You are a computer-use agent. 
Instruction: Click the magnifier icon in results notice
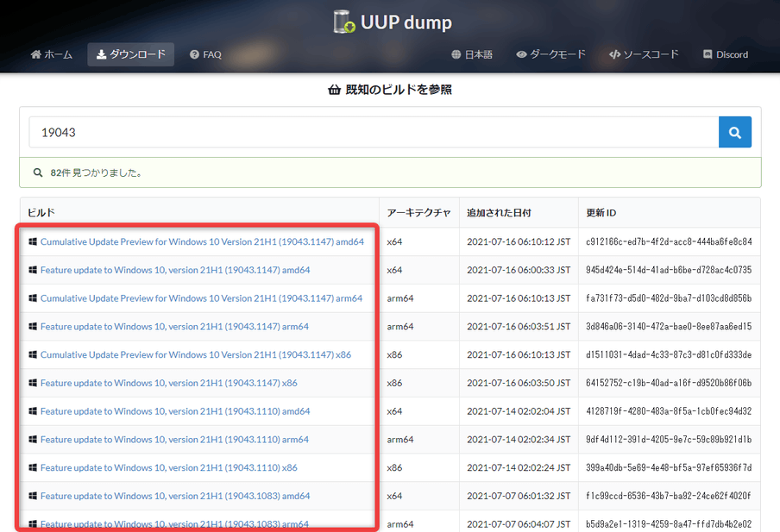(x=38, y=172)
